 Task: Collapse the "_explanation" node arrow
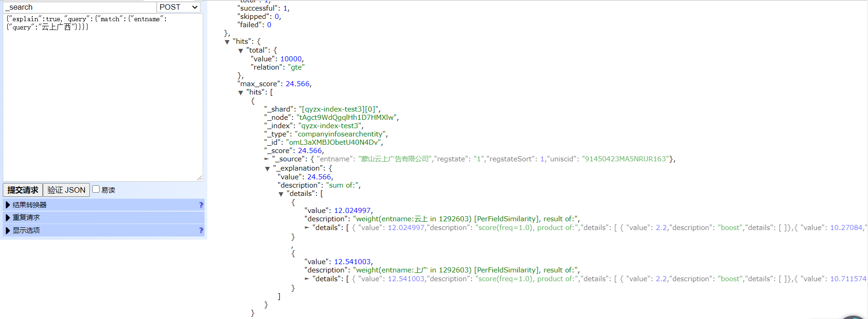pos(267,169)
